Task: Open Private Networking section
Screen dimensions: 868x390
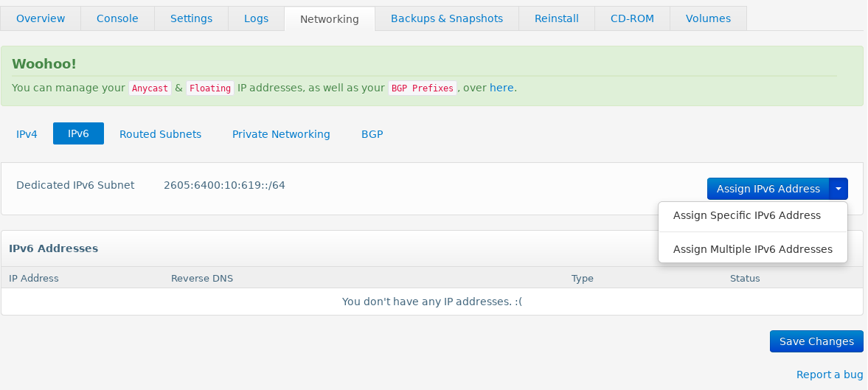Action: tap(281, 134)
